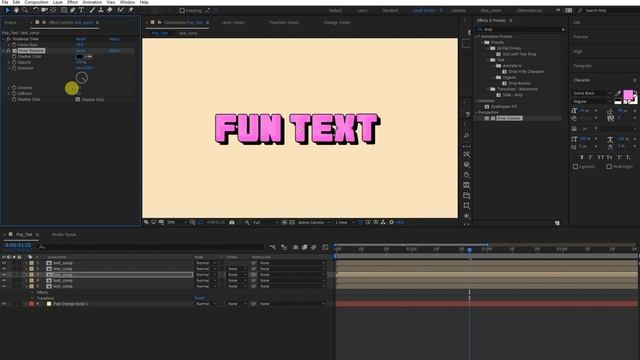Open the Shadow Color black swatch
The image size is (640, 360).
[x=80, y=56]
